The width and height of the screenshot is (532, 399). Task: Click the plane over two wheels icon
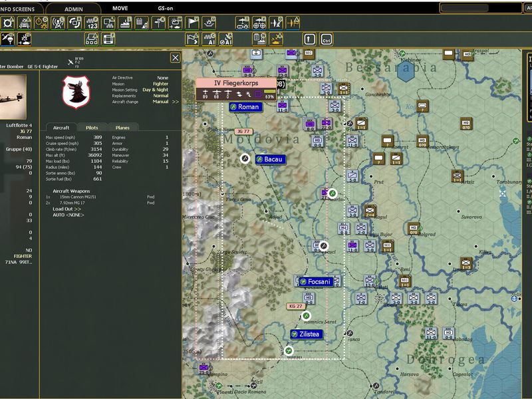(259, 23)
